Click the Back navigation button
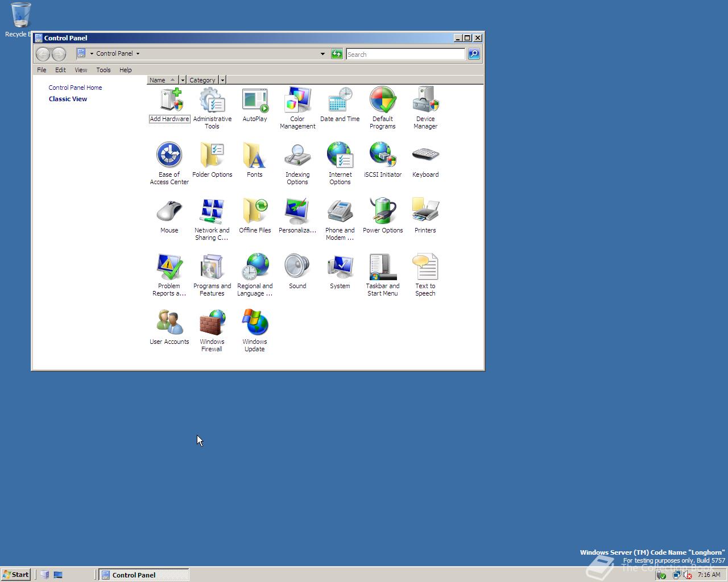Screen dimensions: 728x582 point(43,54)
